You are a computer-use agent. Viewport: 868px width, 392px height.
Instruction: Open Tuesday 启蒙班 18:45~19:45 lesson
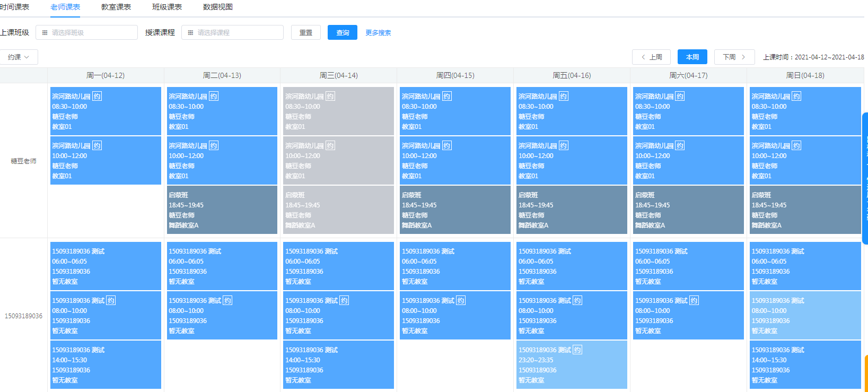point(222,210)
